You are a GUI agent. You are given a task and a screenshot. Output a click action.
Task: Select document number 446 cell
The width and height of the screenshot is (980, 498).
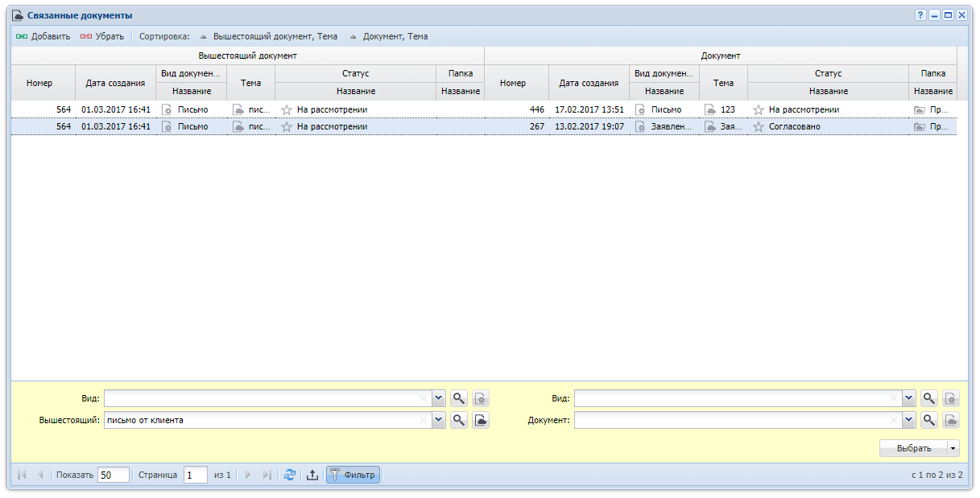[516, 109]
